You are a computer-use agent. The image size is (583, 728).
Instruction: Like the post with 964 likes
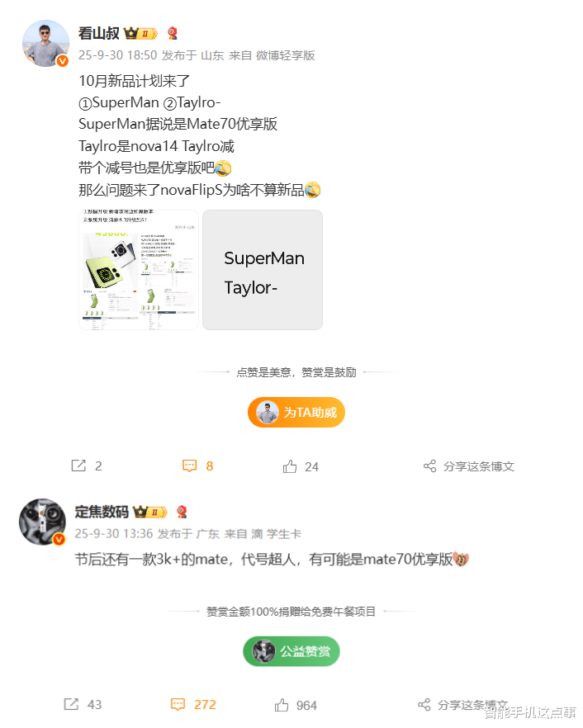point(282,705)
